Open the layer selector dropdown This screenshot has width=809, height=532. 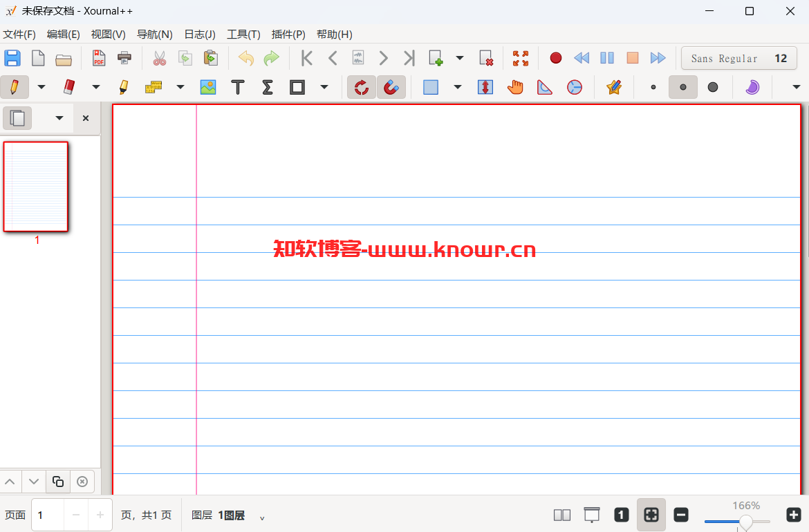262,517
